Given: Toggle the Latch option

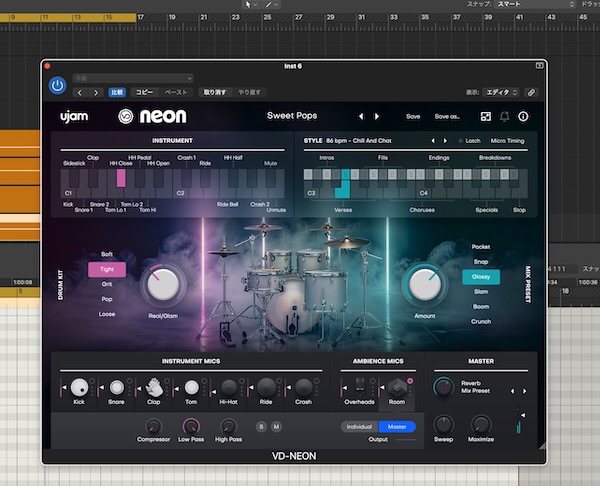Looking at the screenshot, I should click(x=470, y=141).
